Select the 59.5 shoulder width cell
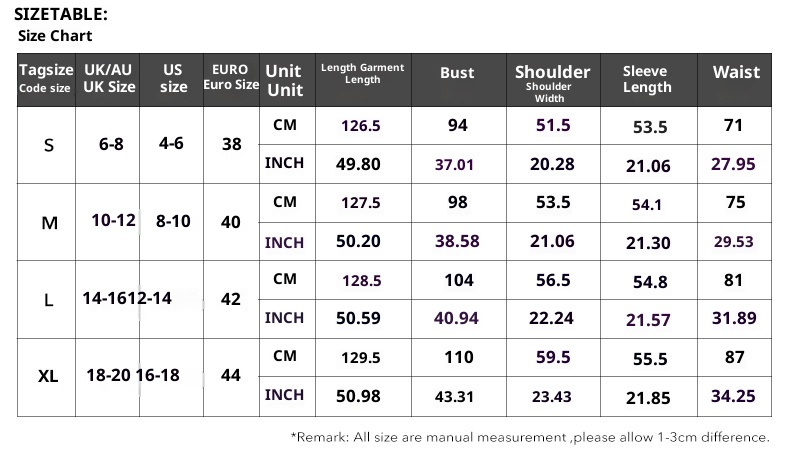This screenshot has height=470, width=790. [552, 357]
